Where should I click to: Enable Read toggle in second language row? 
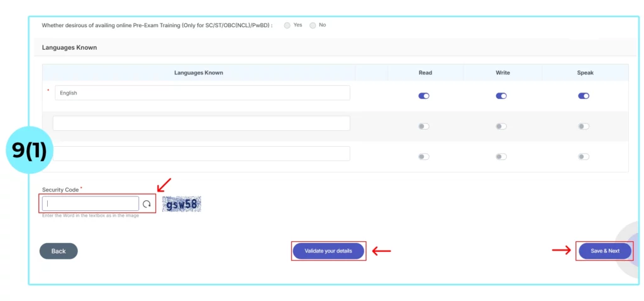pyautogui.click(x=424, y=126)
